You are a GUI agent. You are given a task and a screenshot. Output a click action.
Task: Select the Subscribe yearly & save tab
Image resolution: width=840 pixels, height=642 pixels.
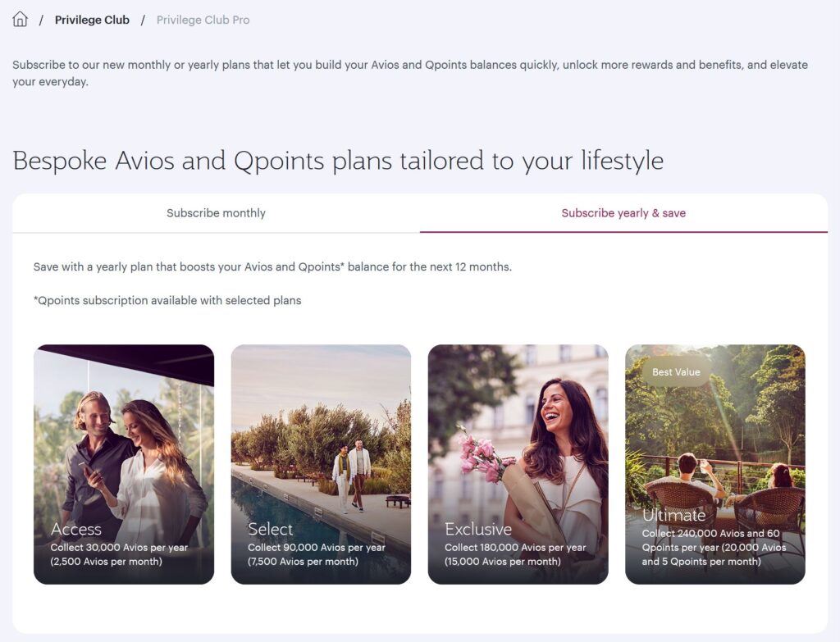623,213
